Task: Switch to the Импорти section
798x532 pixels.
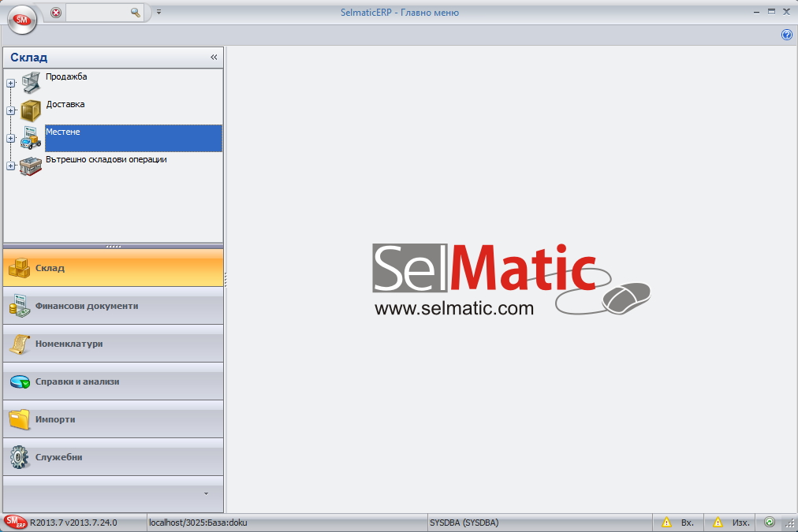Action: (113, 419)
